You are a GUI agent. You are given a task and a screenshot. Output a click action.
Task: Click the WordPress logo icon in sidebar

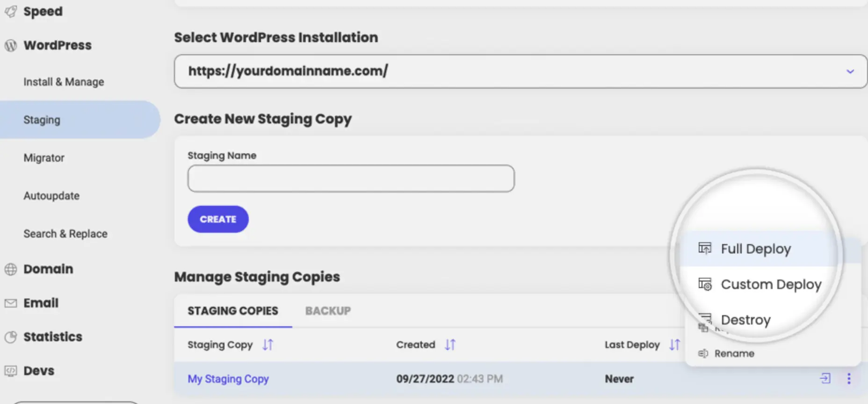(x=11, y=45)
